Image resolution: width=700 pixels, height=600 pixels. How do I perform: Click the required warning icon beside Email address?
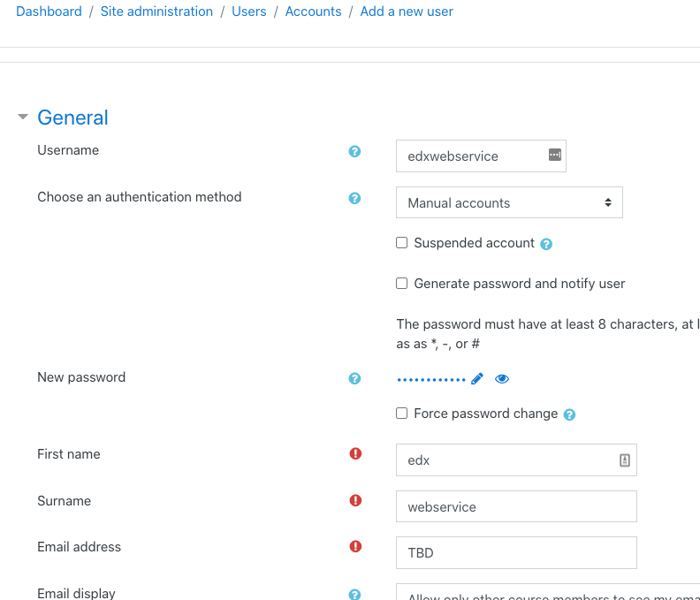point(355,546)
